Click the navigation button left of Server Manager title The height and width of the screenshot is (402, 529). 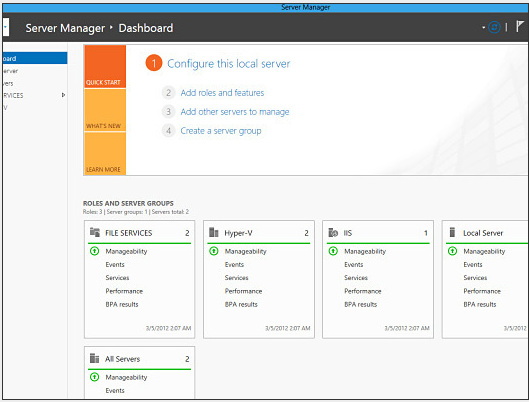pyautogui.click(x=5, y=27)
